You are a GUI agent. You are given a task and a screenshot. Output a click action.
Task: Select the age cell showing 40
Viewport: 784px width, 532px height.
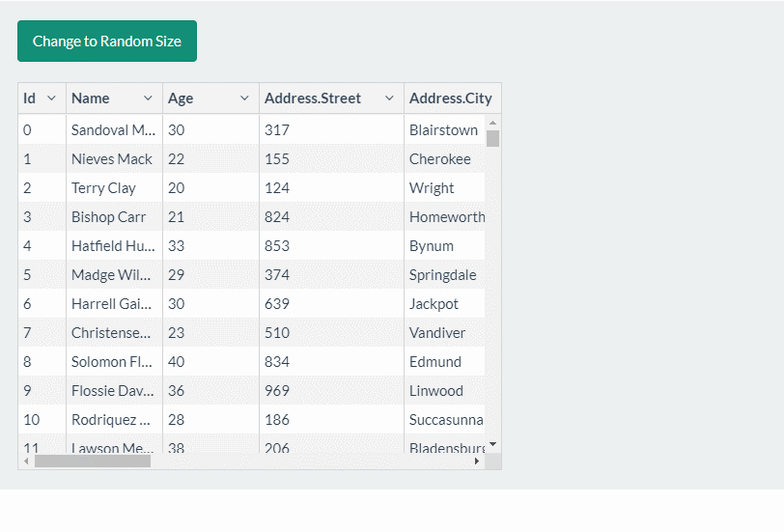click(177, 362)
